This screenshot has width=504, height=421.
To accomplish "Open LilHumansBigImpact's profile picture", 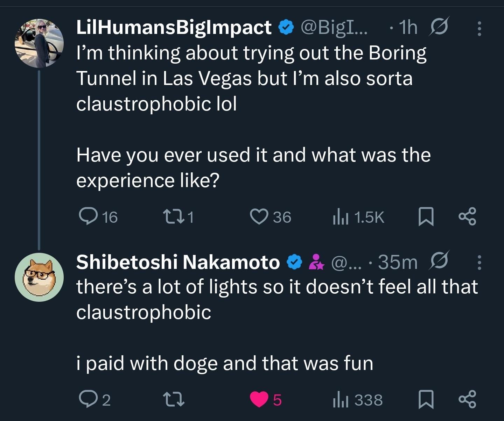I will point(39,43).
